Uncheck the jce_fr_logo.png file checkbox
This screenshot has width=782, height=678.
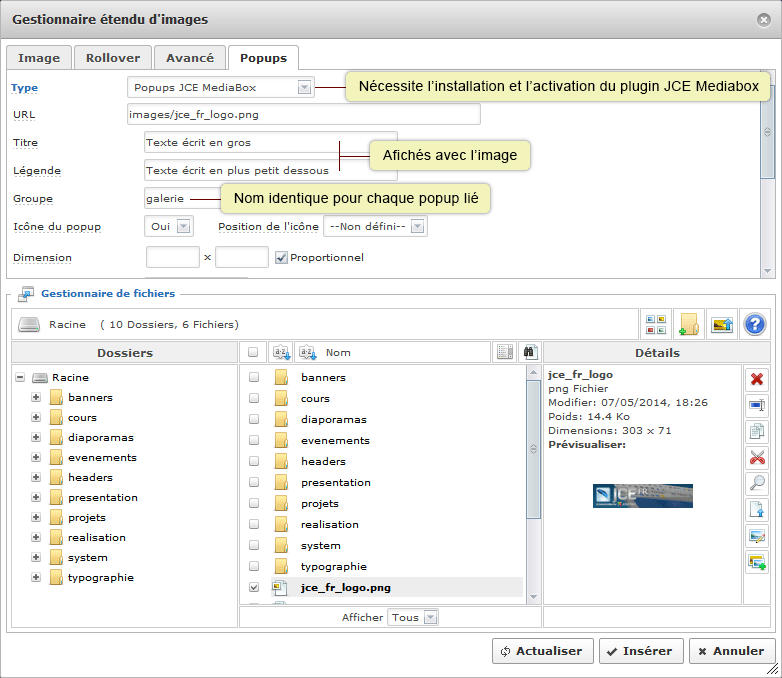(254, 588)
